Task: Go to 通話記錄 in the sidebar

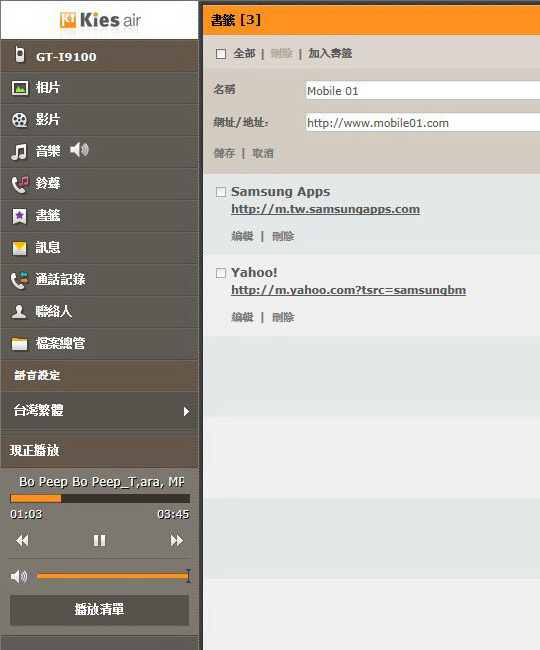Action: tap(99, 280)
